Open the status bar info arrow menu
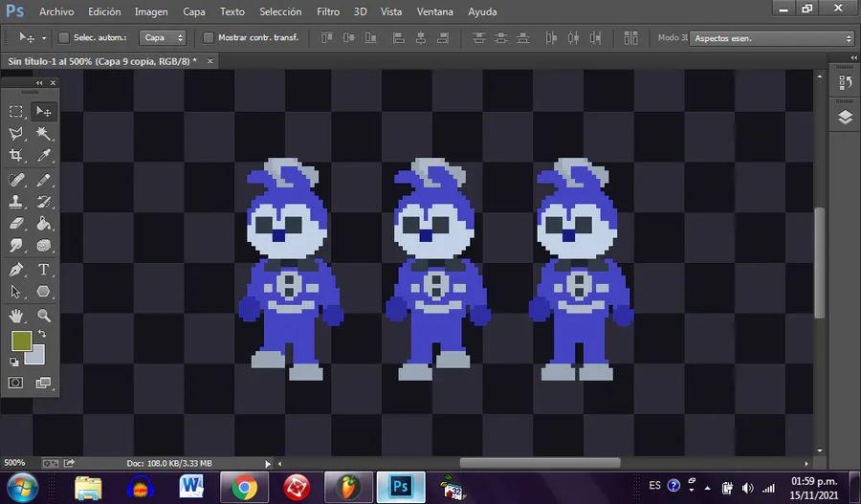Viewport: 861px width, 504px height. 268,464
